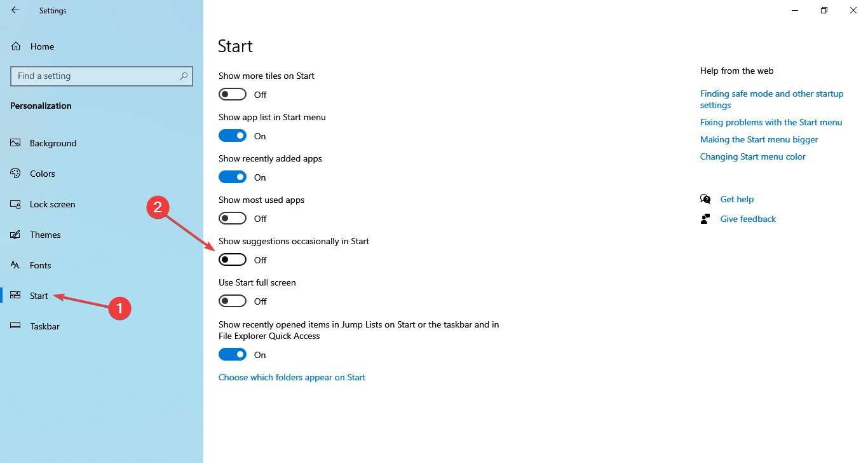This screenshot has width=868, height=463.
Task: Click the Get help icon
Action: tap(705, 198)
